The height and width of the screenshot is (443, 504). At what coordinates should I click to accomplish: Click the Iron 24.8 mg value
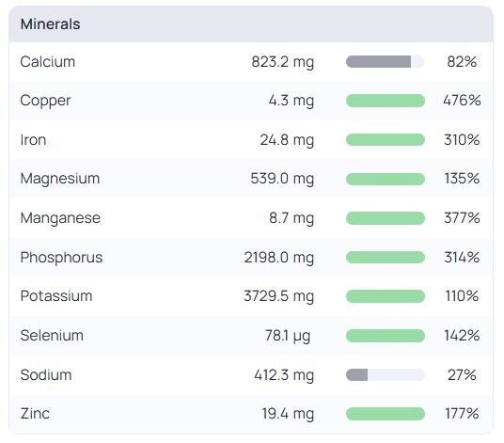pyautogui.click(x=287, y=140)
